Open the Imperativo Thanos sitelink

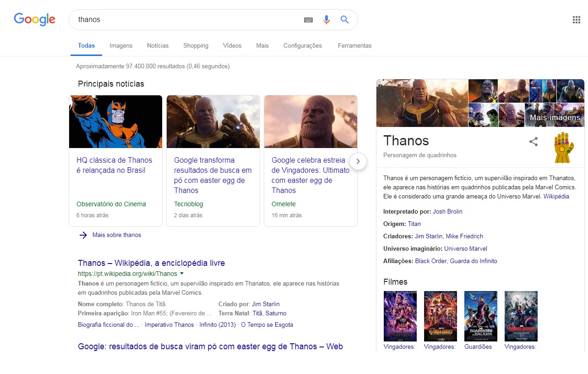(169, 324)
